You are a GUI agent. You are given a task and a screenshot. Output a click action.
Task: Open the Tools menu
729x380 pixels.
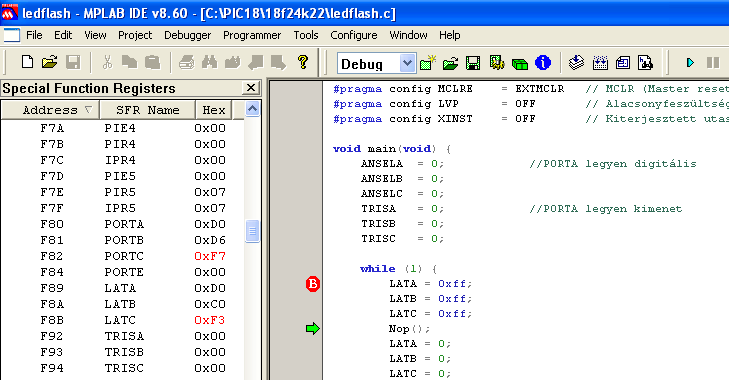point(305,35)
